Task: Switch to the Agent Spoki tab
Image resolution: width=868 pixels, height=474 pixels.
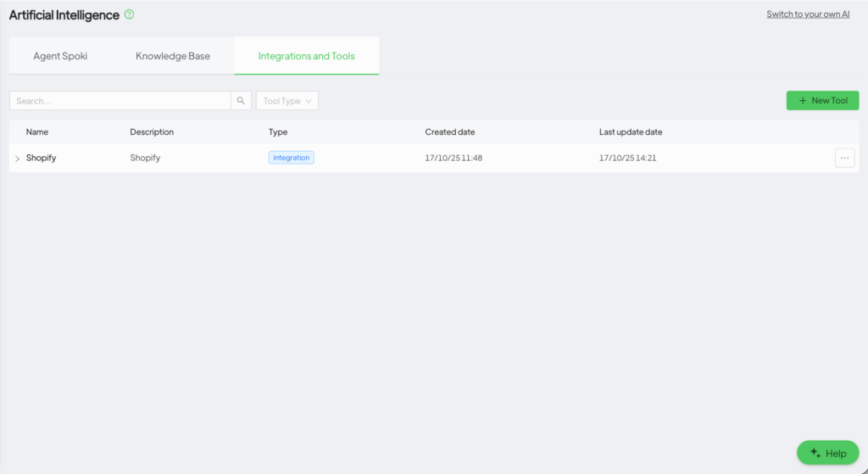Action: [60, 56]
